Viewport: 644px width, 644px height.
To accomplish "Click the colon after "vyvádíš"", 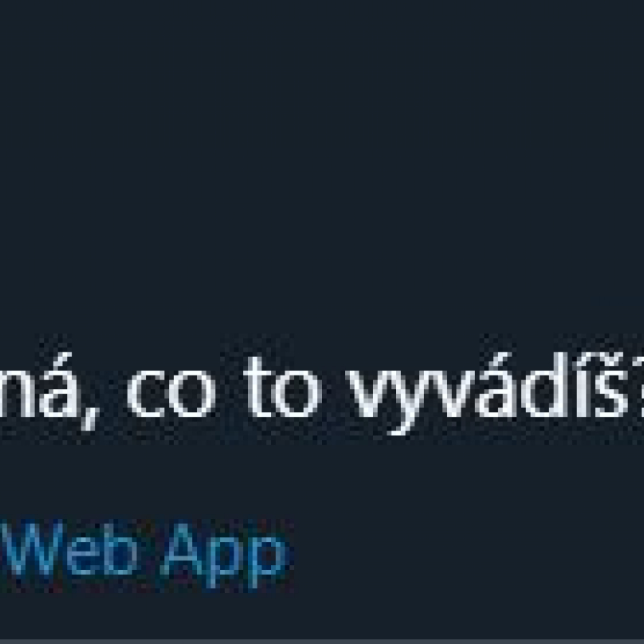I will click(x=641, y=392).
